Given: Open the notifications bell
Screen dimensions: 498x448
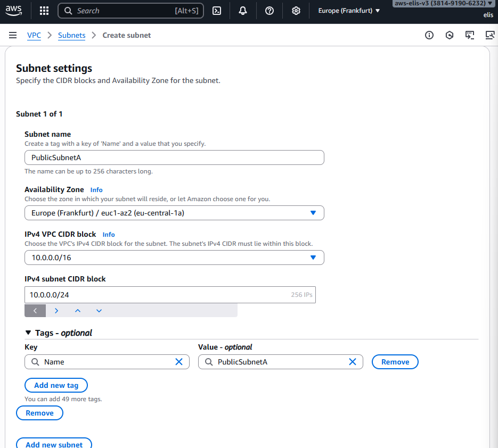Looking at the screenshot, I should [243, 11].
